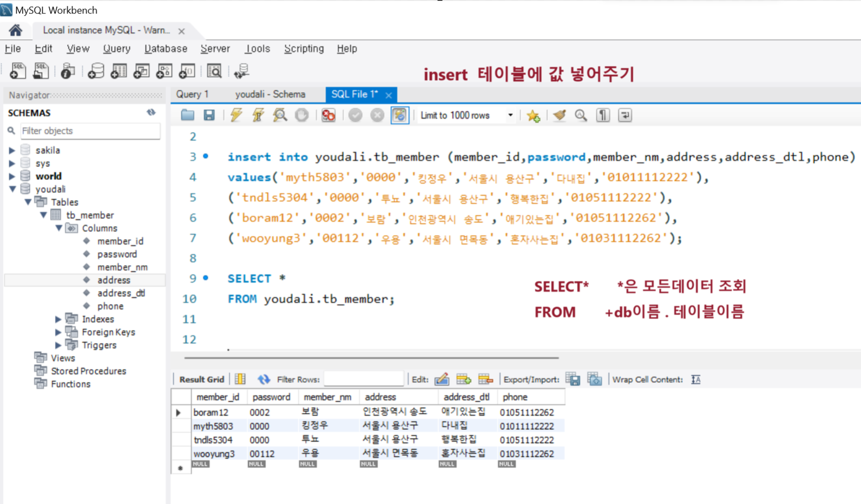Click the Filter objects search field
Screen dimensions: 861x504
pyautogui.click(x=90, y=131)
